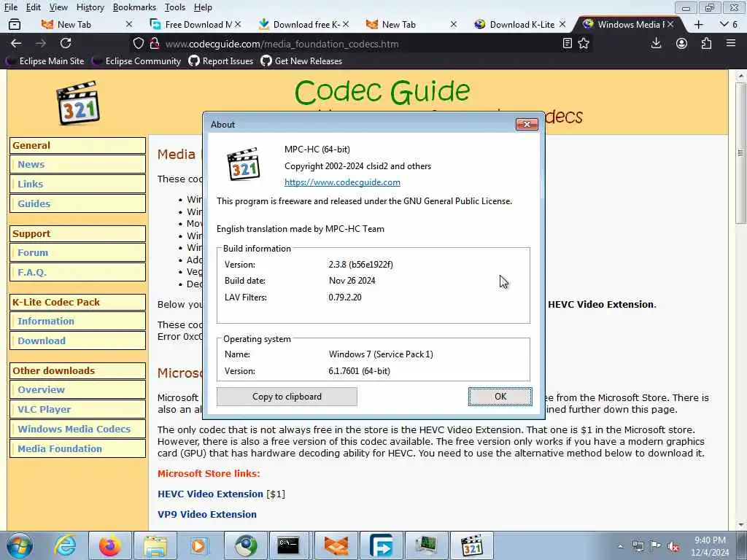The image size is (747, 560).
Task: Reload the page with the refresh icon
Action: pos(66,43)
